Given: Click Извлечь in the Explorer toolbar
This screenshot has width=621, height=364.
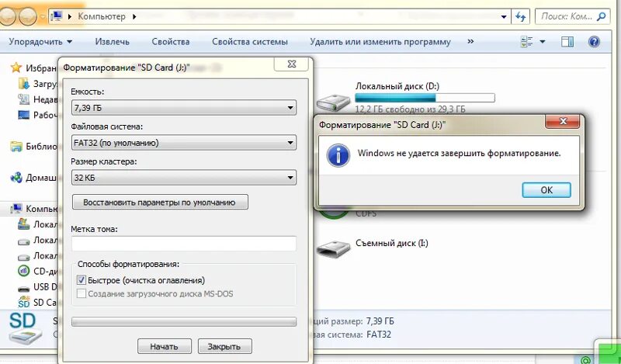Looking at the screenshot, I should [112, 42].
